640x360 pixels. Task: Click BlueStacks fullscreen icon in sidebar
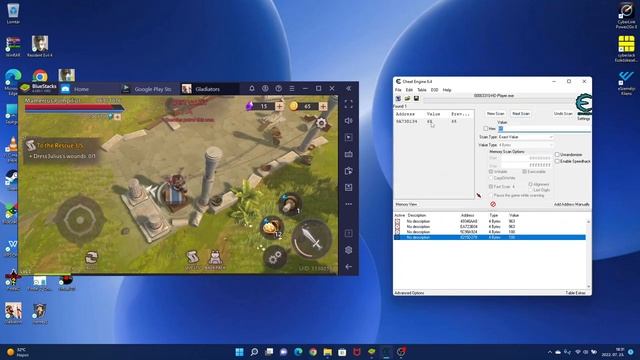point(349,104)
